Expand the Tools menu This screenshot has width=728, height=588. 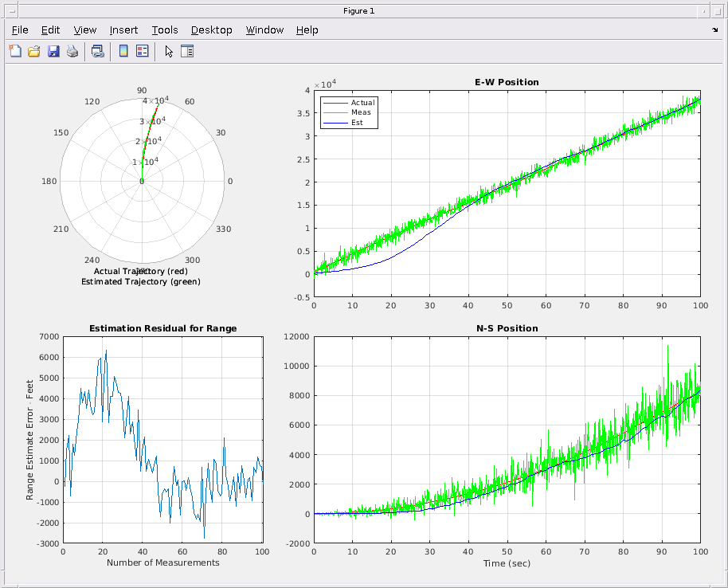[165, 30]
